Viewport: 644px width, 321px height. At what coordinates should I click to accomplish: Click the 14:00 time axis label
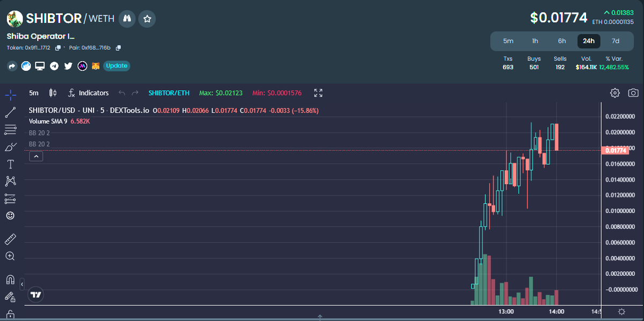(x=556, y=311)
